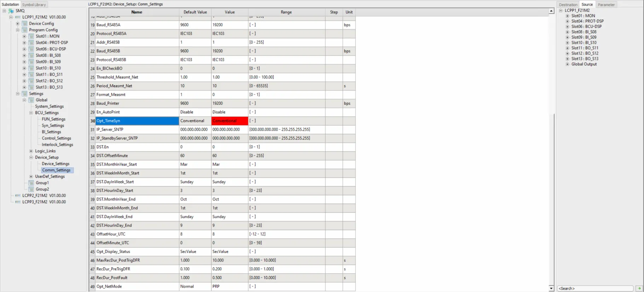Open Device_Settings in the tree
Screen dimensions: 644x292
(x=56, y=164)
